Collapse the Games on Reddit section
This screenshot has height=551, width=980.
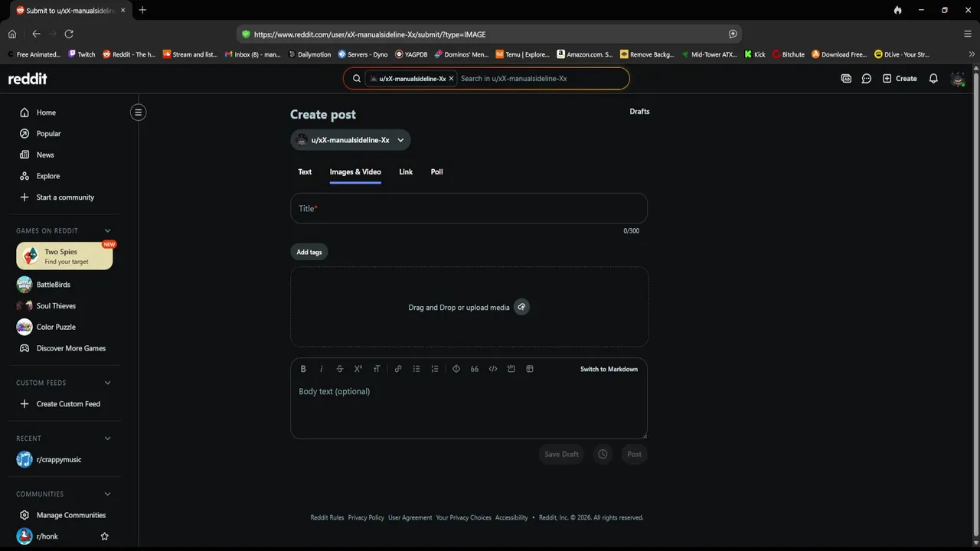pos(108,230)
